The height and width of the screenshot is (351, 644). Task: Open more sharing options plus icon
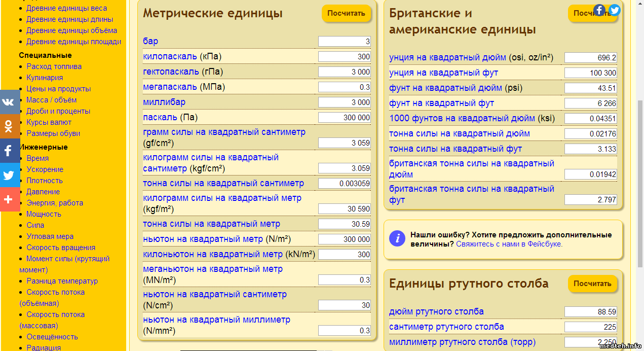tap(9, 199)
